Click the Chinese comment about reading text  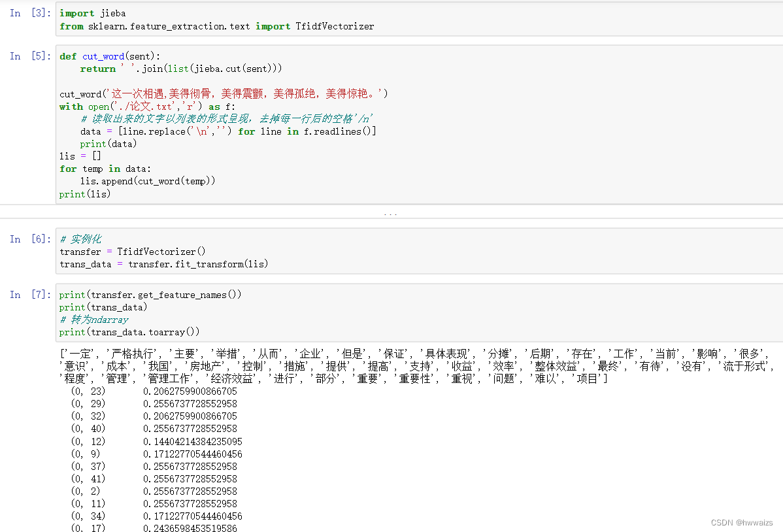click(226, 118)
